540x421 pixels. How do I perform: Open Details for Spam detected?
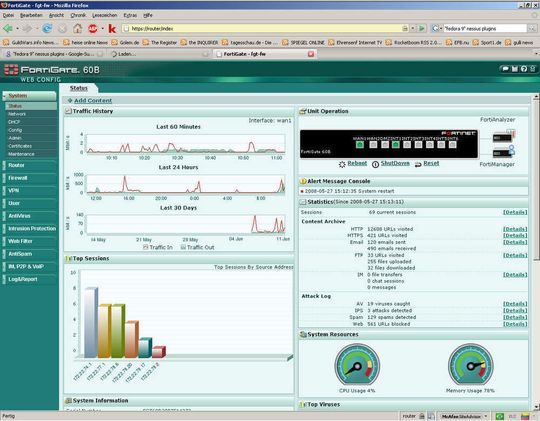[x=515, y=317]
